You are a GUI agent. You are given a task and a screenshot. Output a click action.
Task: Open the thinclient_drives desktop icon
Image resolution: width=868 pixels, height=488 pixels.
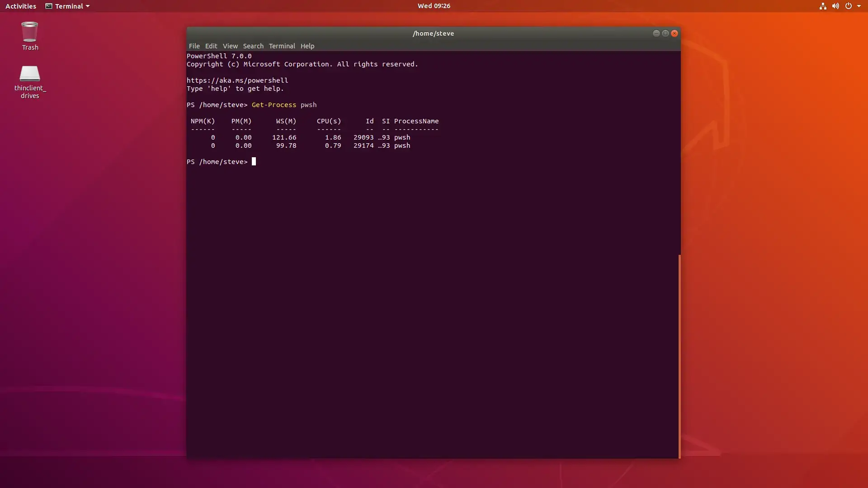click(x=30, y=82)
